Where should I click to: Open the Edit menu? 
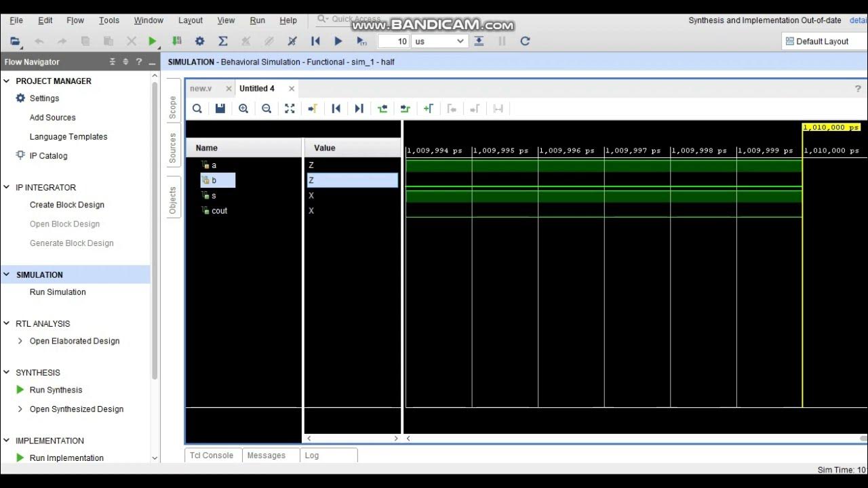click(x=45, y=20)
